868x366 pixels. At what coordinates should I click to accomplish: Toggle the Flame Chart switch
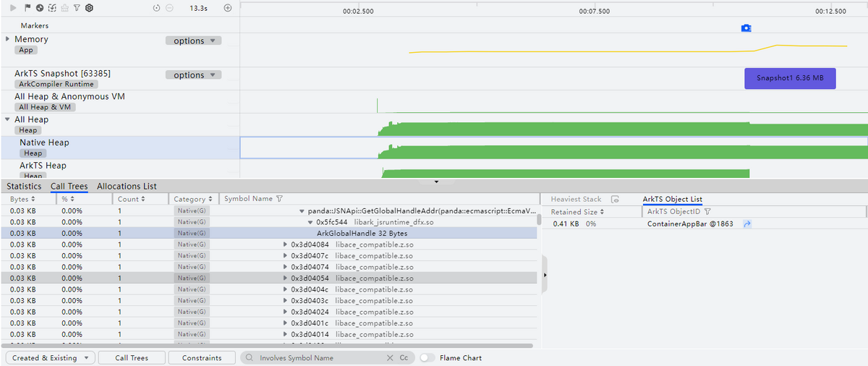[x=427, y=358]
